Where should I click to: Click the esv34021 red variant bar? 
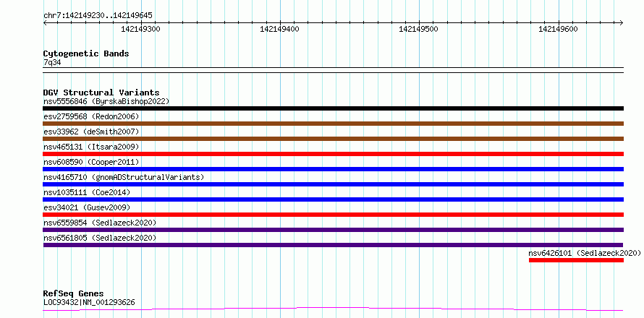333,215
